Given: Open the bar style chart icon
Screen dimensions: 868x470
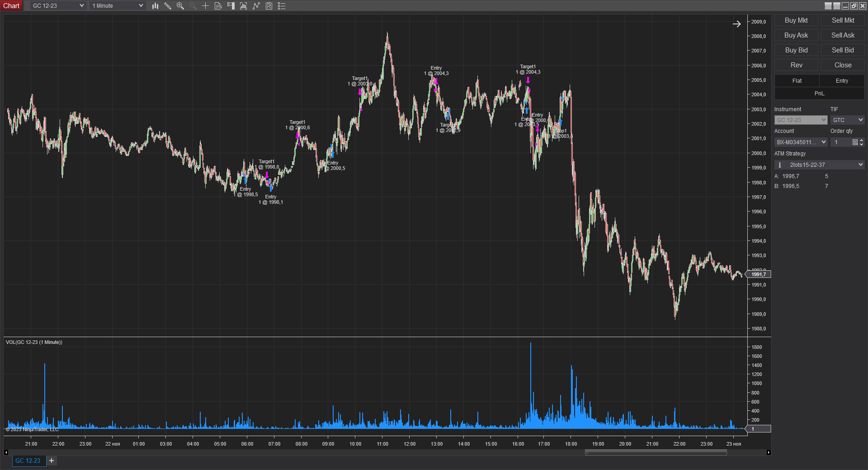Looking at the screenshot, I should tap(155, 6).
